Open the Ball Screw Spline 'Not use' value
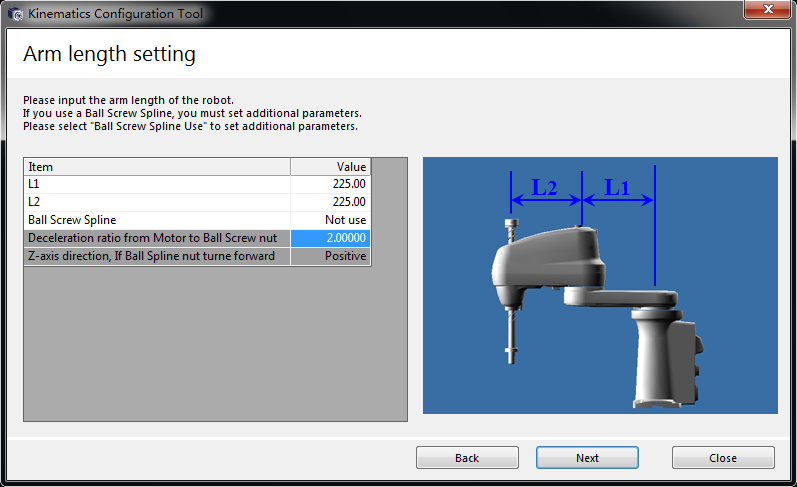Image resolution: width=797 pixels, height=487 pixels. [330, 220]
